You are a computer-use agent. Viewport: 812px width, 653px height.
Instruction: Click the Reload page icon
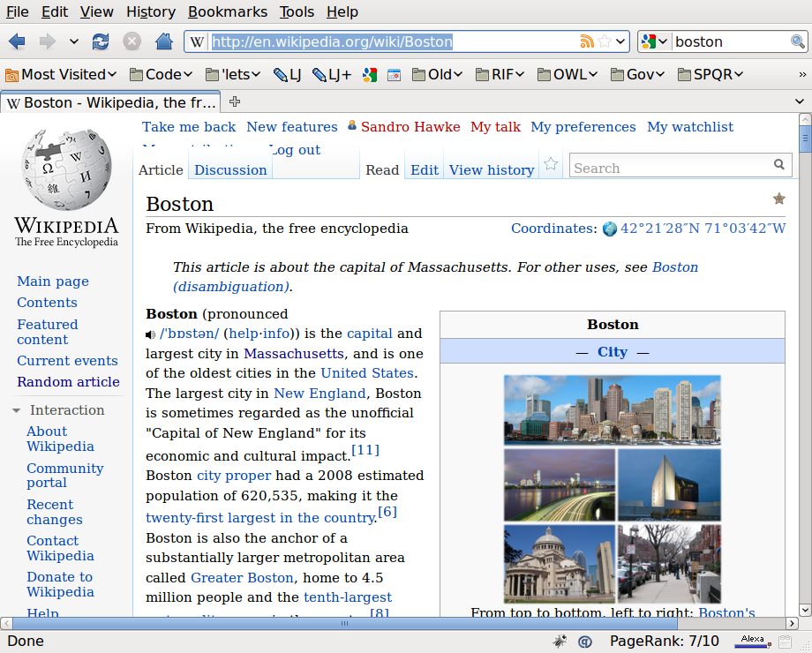(101, 41)
